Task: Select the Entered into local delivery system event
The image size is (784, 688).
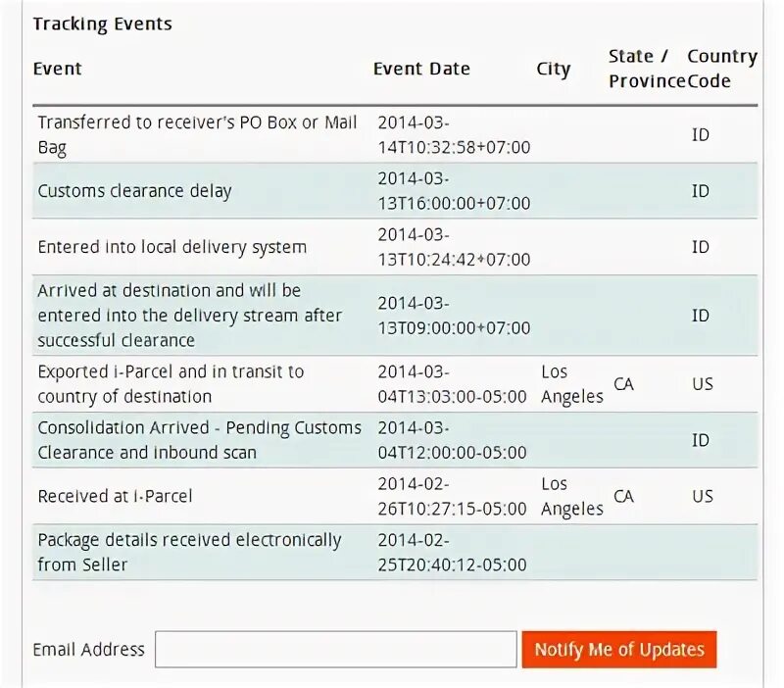Action: 172,247
